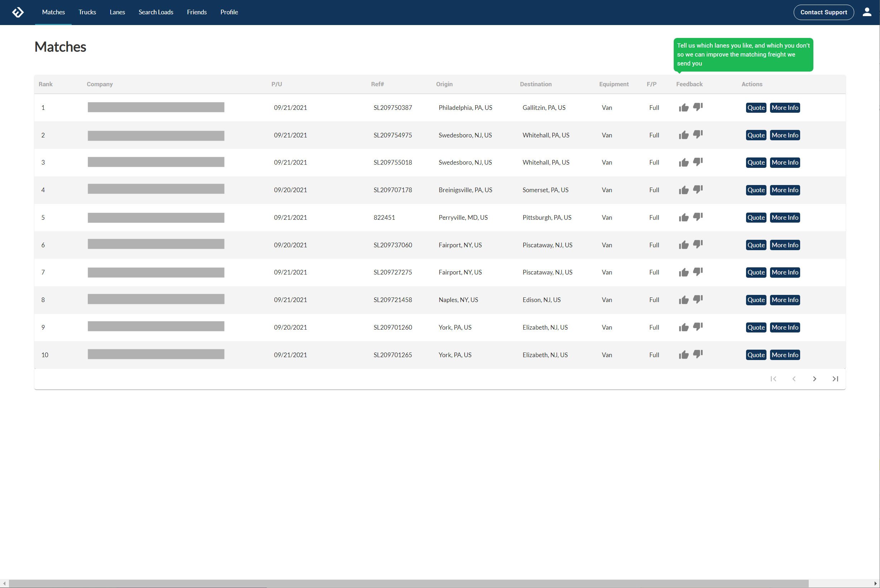Thumbs down the Naples to Edison load
880x588 pixels.
698,299
